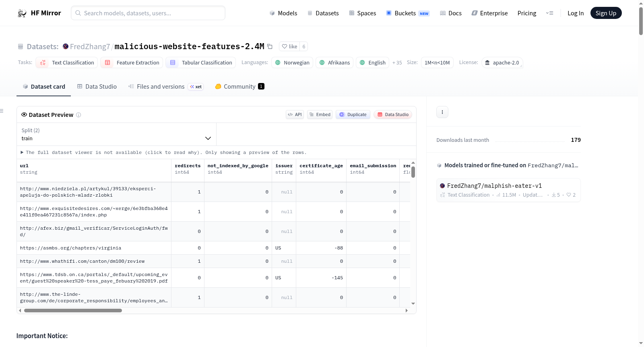This screenshot has height=347, width=644.
Task: Open the Models page
Action: point(283,13)
